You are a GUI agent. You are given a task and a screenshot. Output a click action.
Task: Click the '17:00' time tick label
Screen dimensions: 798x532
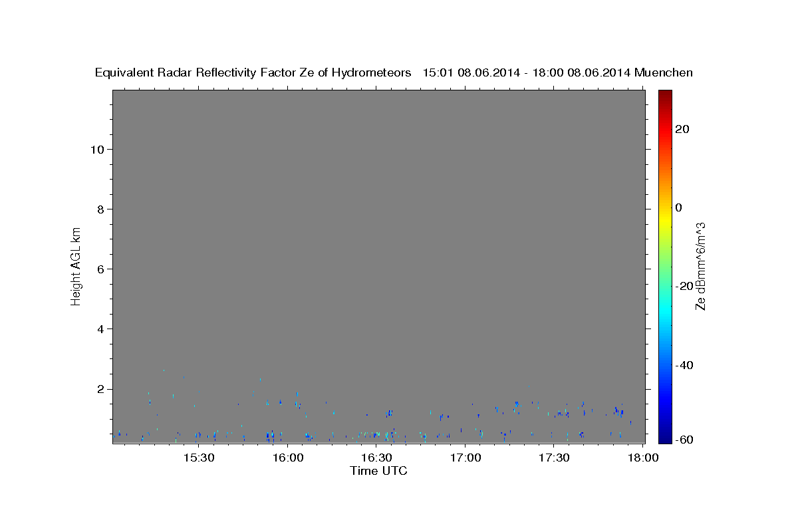tap(465, 458)
